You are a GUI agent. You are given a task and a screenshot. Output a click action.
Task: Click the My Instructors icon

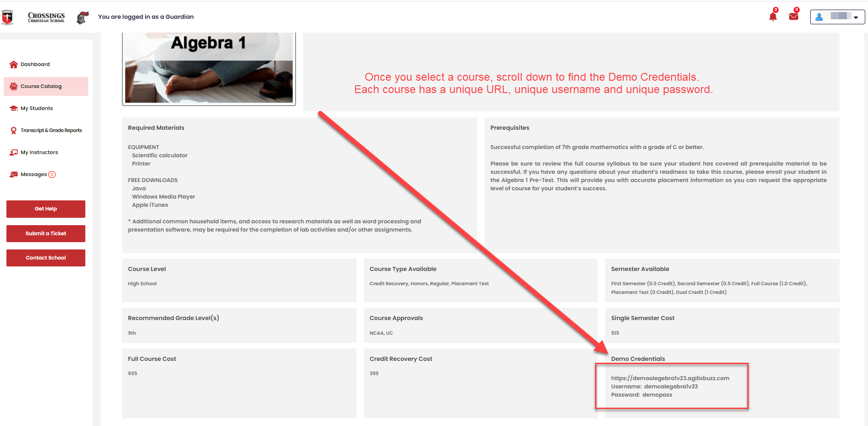click(x=14, y=152)
